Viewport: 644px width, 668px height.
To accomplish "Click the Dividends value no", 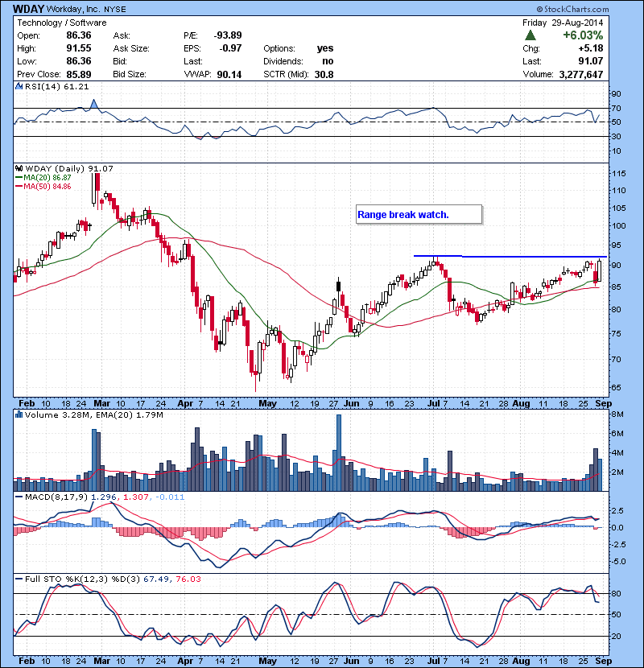I will click(x=328, y=61).
